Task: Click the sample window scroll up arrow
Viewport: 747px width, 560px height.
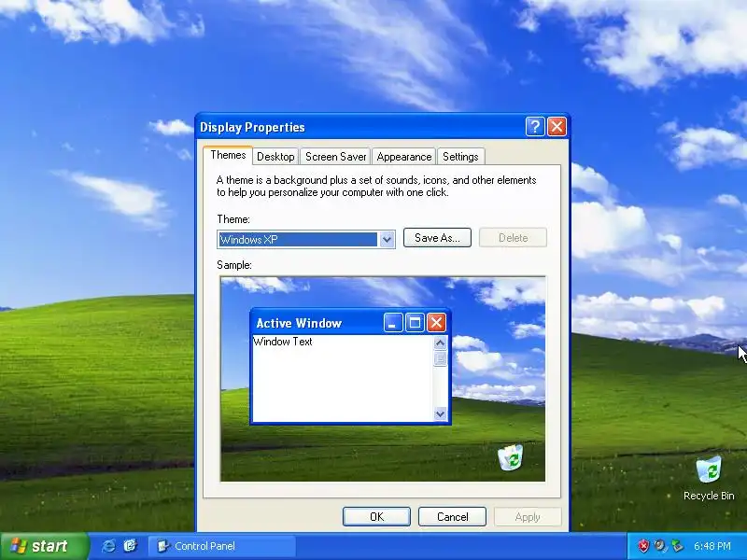Action: tap(440, 343)
